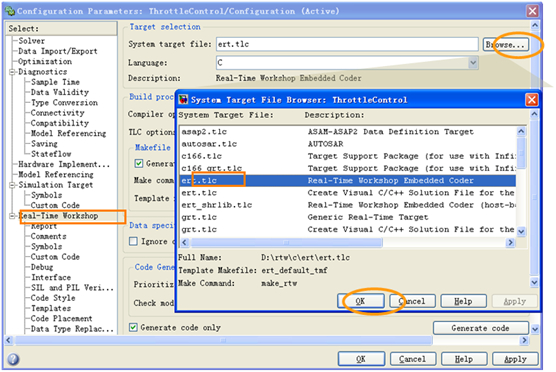Viewport: 556px width, 372px height.
Task: Select Data Import/Export in the tree
Action: click(57, 51)
